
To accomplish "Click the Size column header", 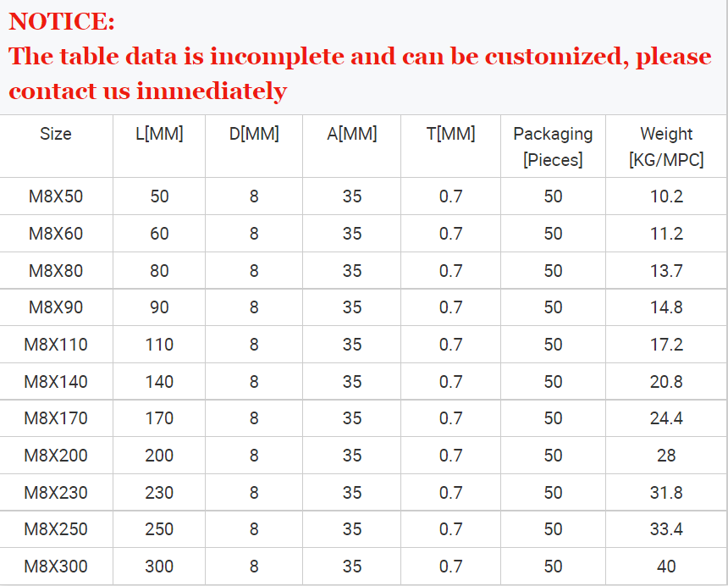I will pyautogui.click(x=56, y=134).
